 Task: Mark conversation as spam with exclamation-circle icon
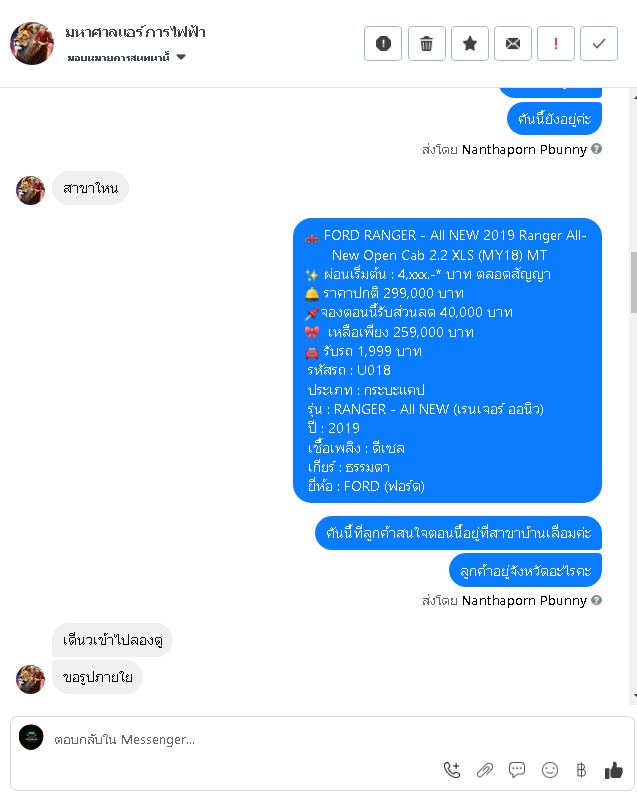pyautogui.click(x=383, y=43)
